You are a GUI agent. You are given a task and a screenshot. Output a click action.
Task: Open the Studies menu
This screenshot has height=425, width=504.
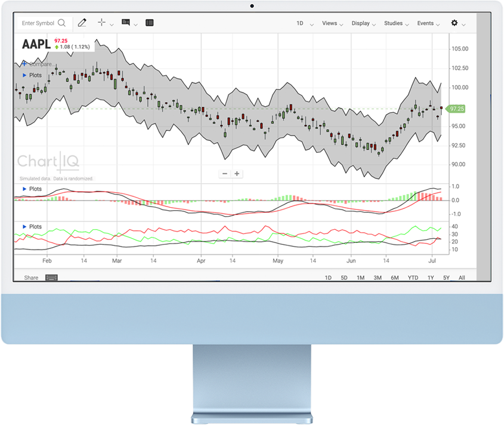(x=394, y=23)
